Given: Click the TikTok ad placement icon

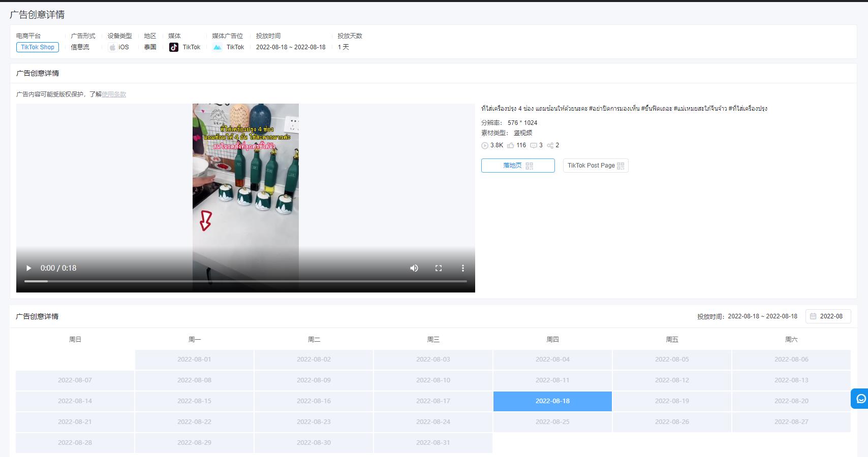Looking at the screenshot, I should pyautogui.click(x=218, y=47).
